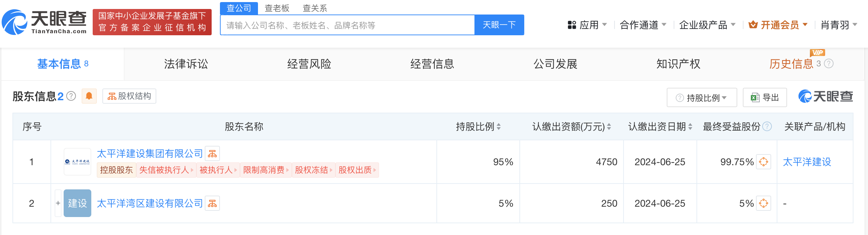Open the 应用 dropdown menu
868x235 pixels.
[587, 25]
